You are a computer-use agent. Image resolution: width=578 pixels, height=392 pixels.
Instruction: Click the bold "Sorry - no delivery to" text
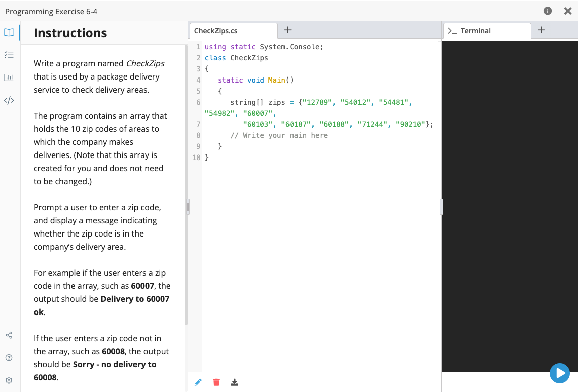(x=115, y=365)
